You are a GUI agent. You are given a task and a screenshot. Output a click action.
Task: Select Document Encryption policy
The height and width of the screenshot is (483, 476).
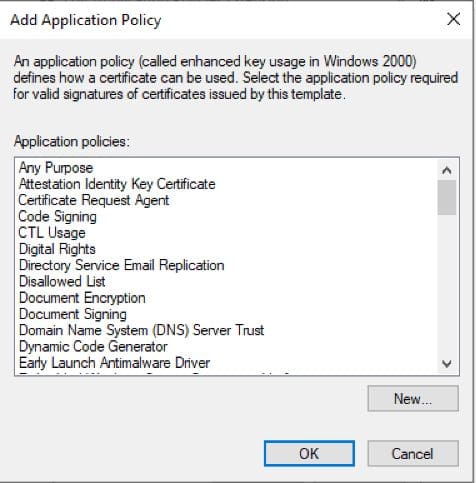pos(82,298)
